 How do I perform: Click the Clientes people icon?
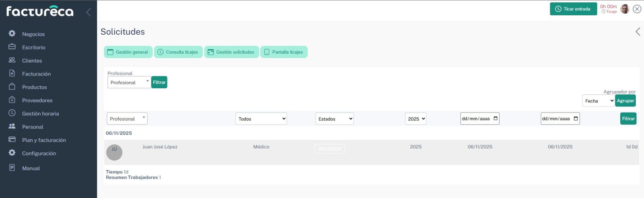tap(12, 60)
